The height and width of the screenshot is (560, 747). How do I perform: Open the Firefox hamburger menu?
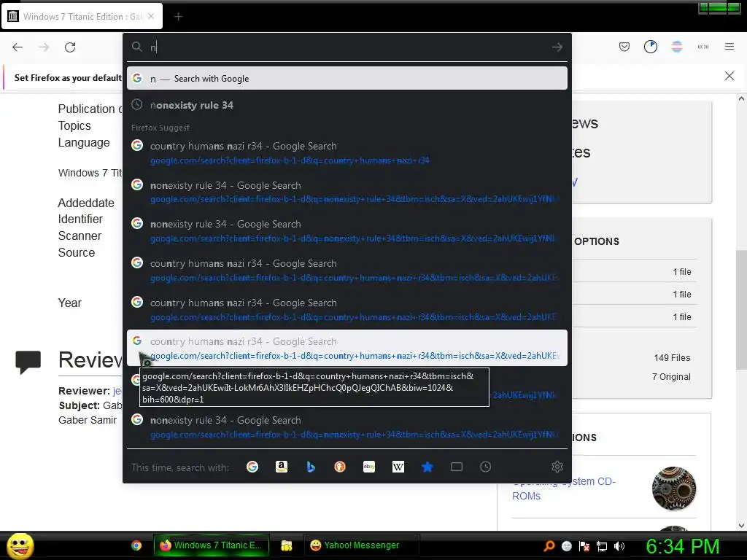pyautogui.click(x=729, y=47)
